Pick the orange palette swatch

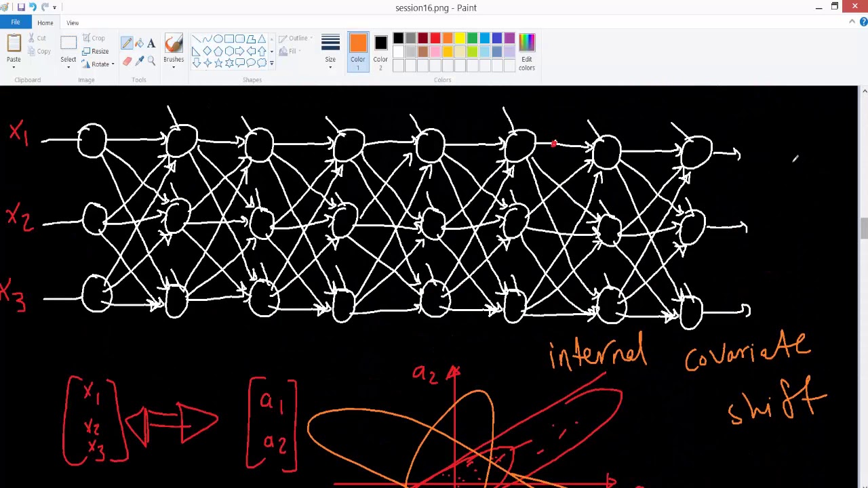coord(447,39)
